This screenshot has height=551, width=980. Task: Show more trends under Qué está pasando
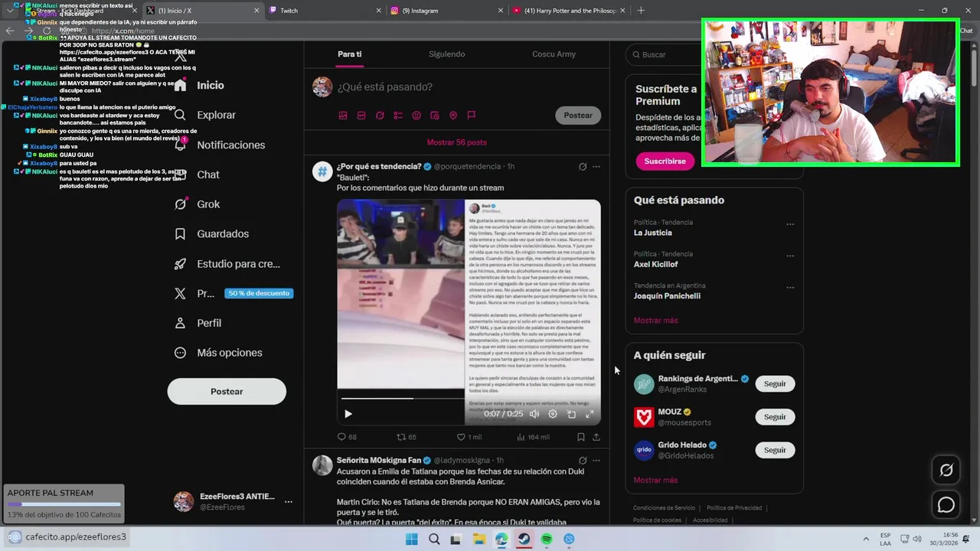655,321
